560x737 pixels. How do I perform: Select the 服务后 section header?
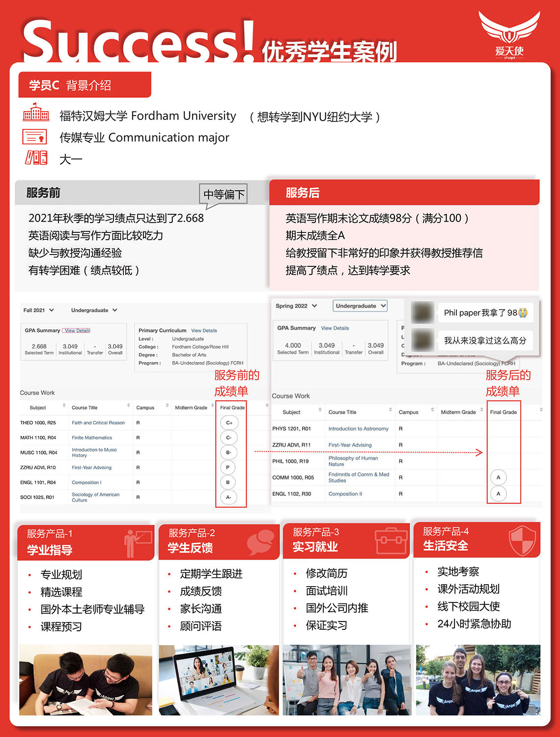point(404,193)
